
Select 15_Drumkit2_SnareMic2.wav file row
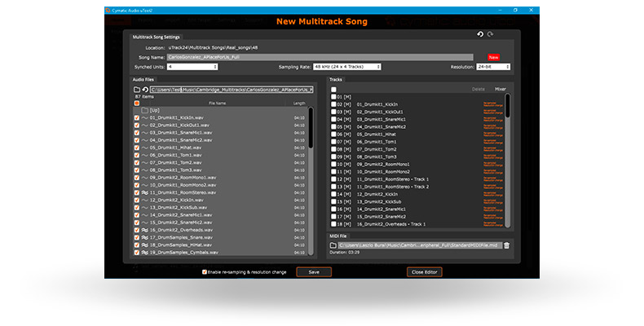tap(220, 222)
